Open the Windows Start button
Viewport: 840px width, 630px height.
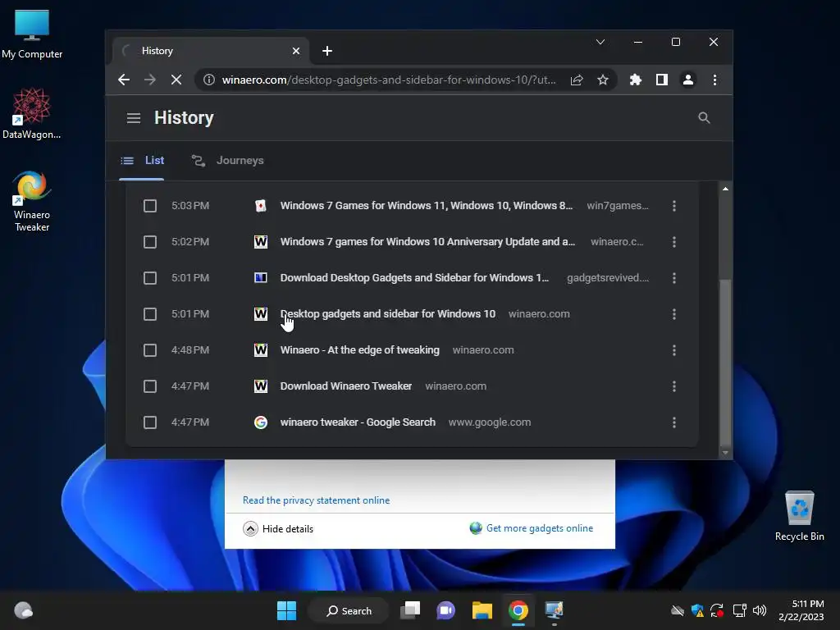pos(286,610)
